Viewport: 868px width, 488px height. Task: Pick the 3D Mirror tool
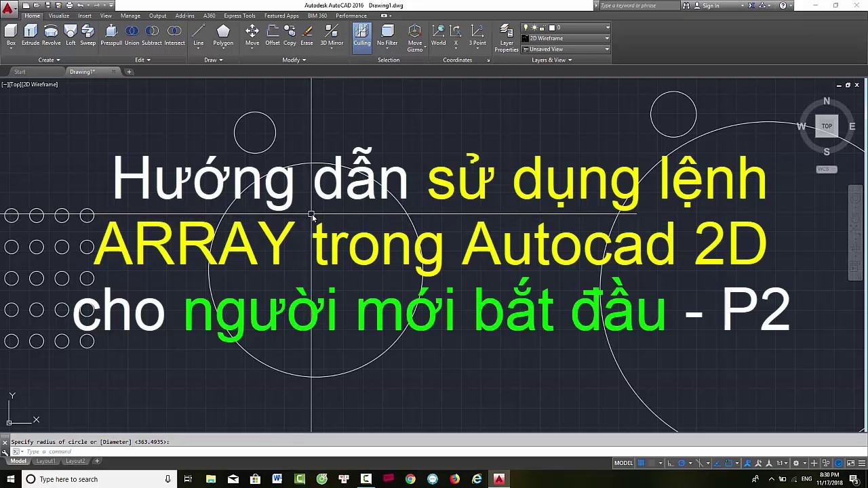[332, 35]
